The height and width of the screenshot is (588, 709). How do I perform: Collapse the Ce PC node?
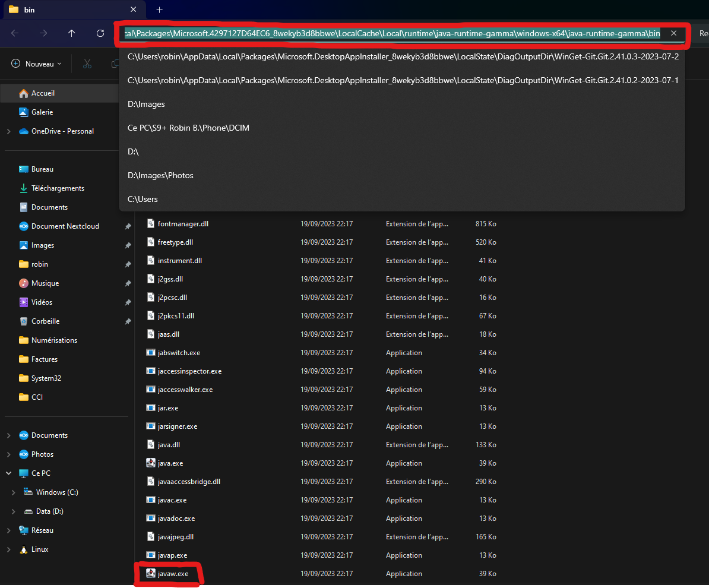(x=8, y=473)
